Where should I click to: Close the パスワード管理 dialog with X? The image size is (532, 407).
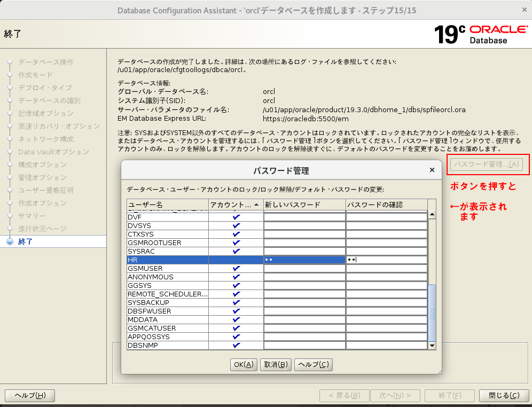tap(432, 170)
